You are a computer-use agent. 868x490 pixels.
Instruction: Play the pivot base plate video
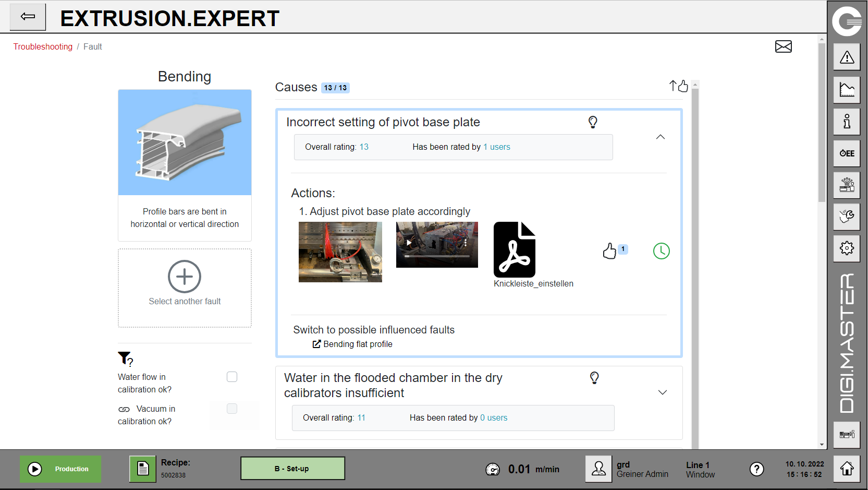[409, 243]
